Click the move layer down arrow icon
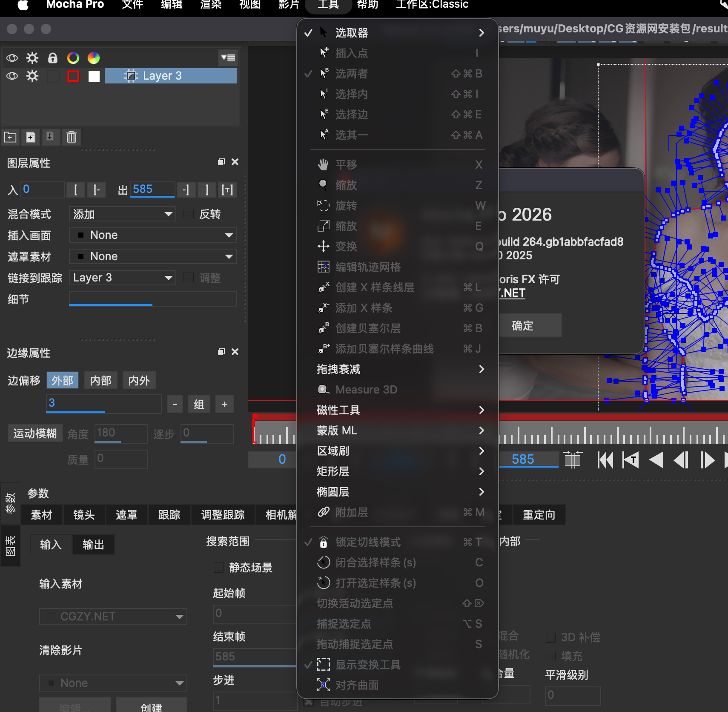The image size is (728, 712). click(x=50, y=137)
